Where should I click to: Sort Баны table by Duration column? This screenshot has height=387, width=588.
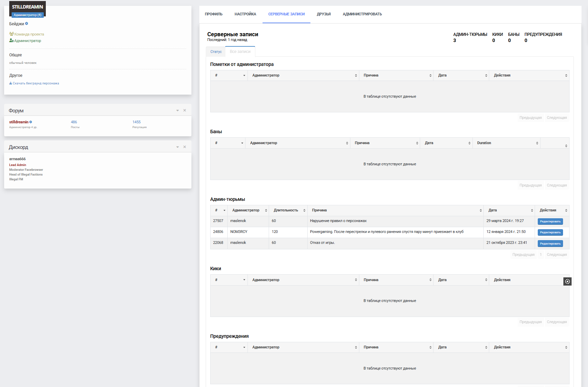click(507, 143)
